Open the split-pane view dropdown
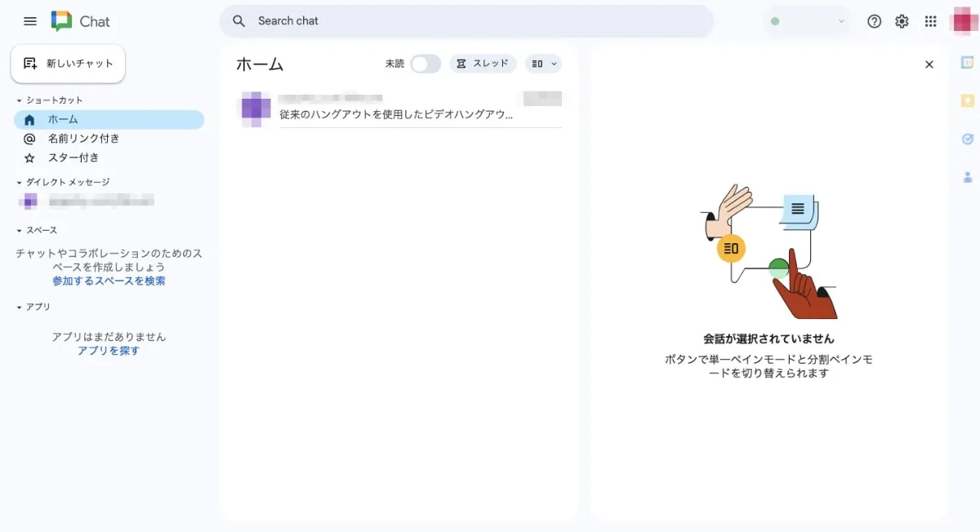980x532 pixels. point(543,64)
